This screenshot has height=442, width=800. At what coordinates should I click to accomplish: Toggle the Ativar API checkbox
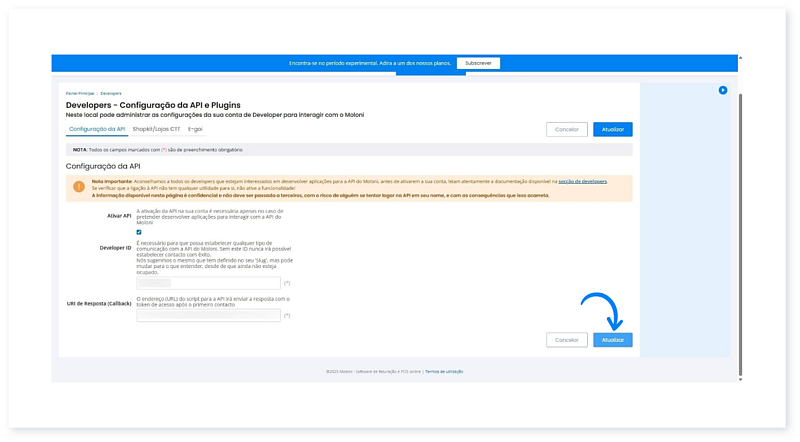coord(139,232)
